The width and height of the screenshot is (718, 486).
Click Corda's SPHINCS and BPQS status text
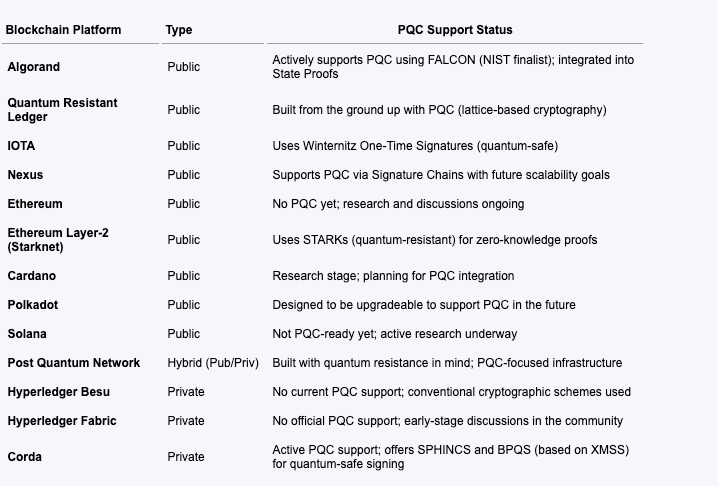click(x=451, y=457)
